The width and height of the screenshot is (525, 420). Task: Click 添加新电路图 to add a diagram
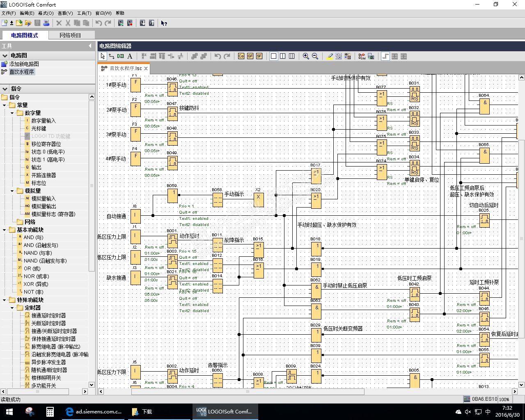24,64
